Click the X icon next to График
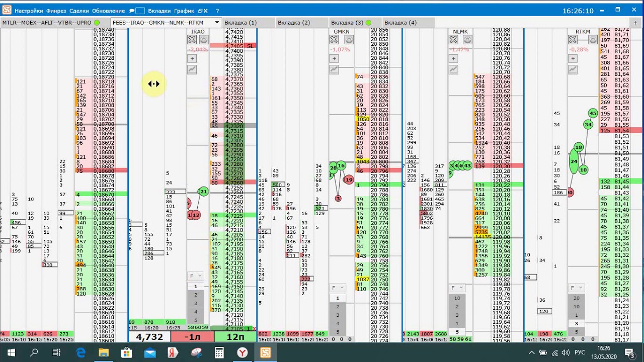This screenshot has height=362, width=644. coord(206,11)
